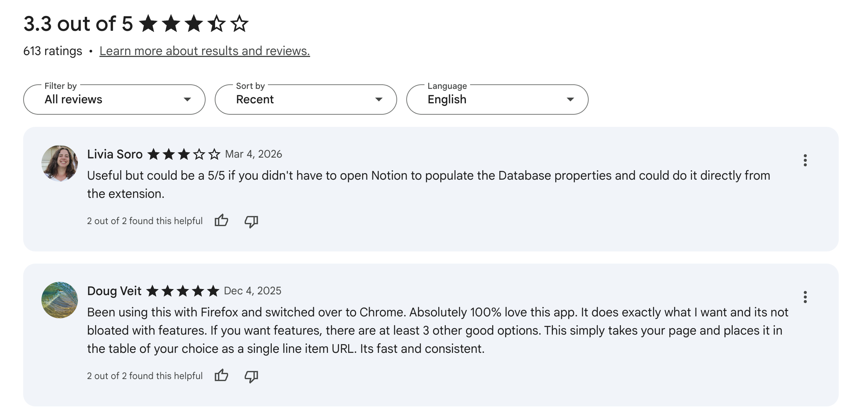Open 'Learn more about results and reviews' link
868x414 pixels.
205,50
